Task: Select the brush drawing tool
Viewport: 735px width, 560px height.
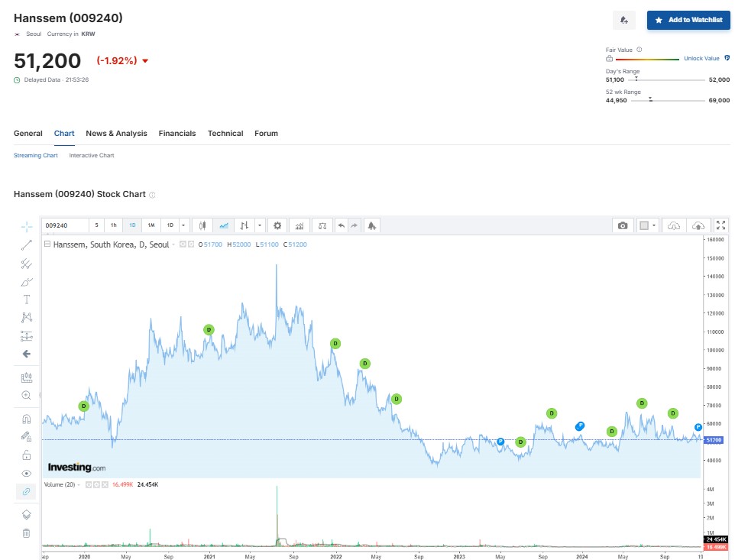Action: (27, 282)
